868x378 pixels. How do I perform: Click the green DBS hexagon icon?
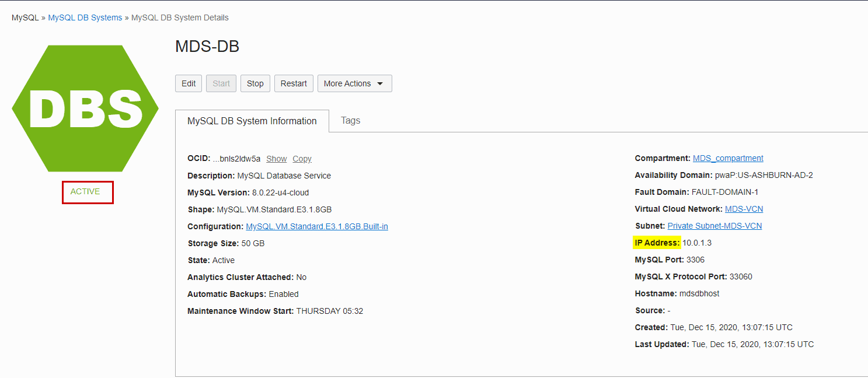[x=85, y=108]
